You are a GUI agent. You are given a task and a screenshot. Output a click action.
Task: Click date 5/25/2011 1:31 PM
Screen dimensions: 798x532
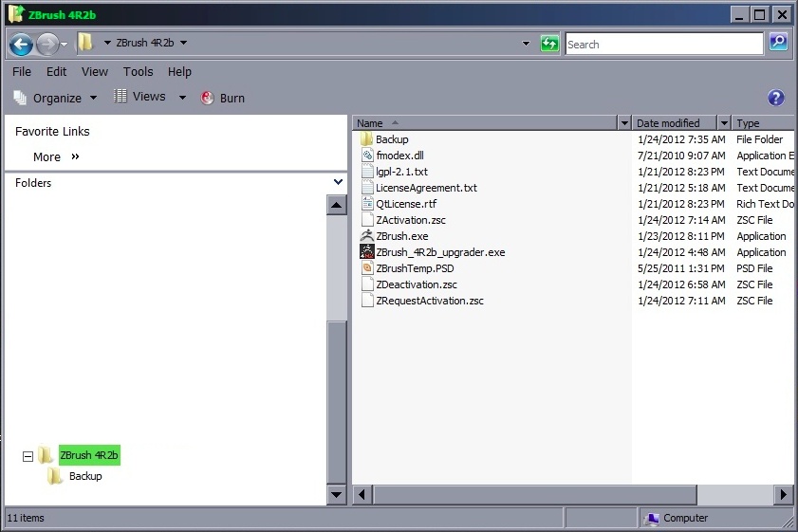click(681, 268)
